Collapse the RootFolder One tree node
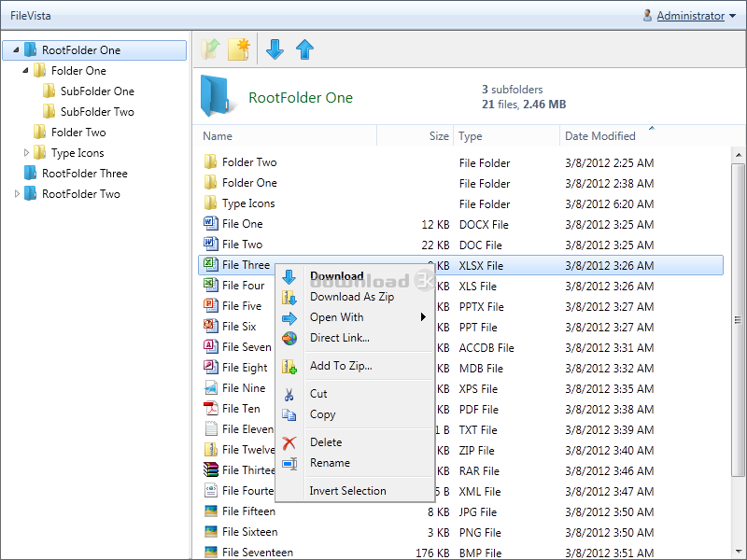This screenshot has height=560, width=747. pos(16,49)
